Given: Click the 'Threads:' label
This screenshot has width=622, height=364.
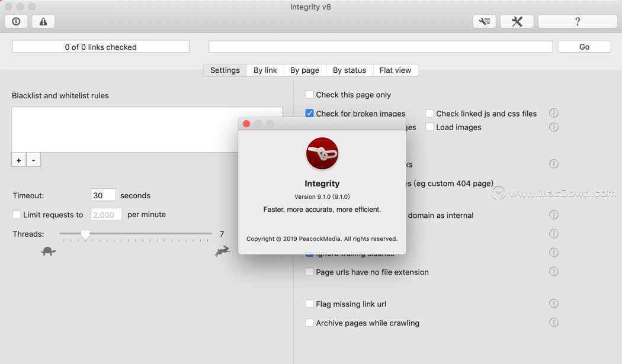Looking at the screenshot, I should coord(28,234).
